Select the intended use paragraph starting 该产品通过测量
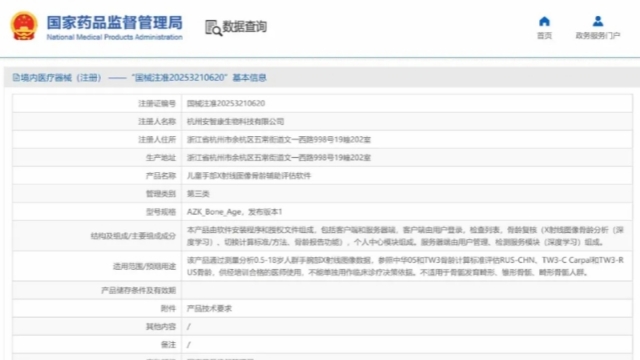This screenshot has height=360, width=640. (405, 266)
